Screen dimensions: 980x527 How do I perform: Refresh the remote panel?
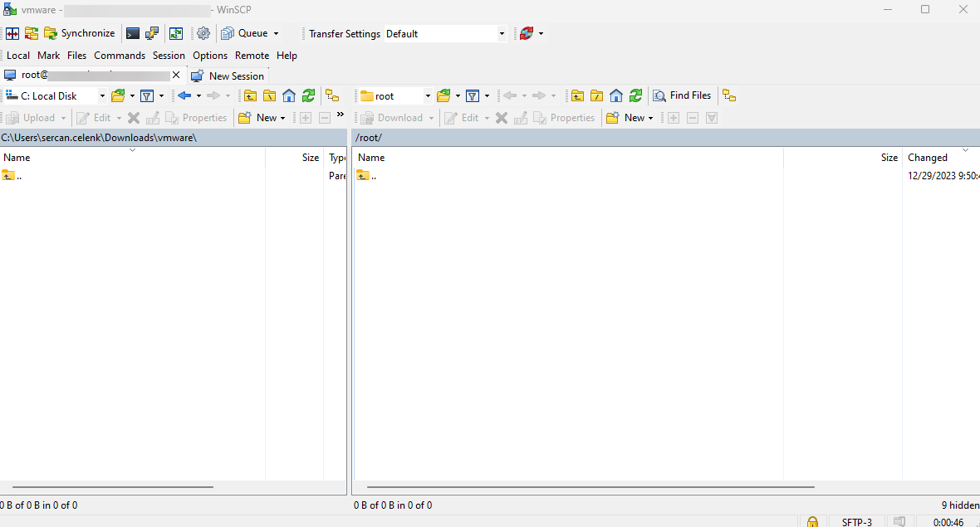pyautogui.click(x=635, y=95)
